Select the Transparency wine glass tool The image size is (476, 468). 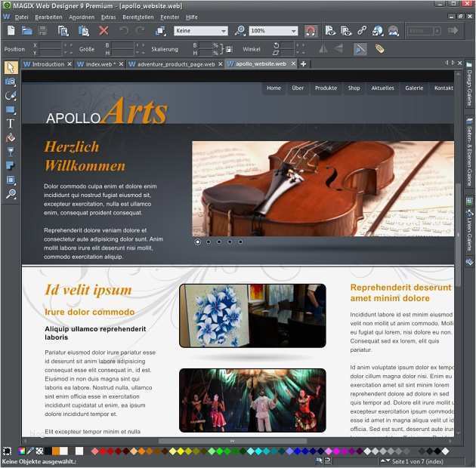11,152
